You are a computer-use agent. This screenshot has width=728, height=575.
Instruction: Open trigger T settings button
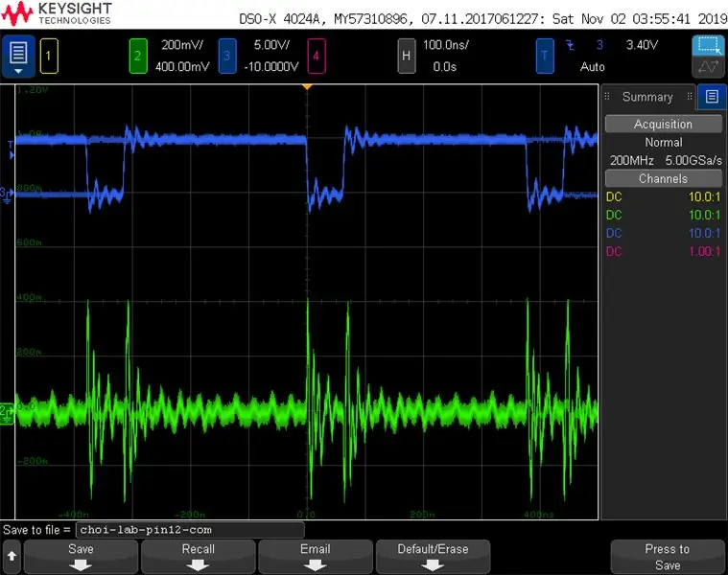click(545, 57)
